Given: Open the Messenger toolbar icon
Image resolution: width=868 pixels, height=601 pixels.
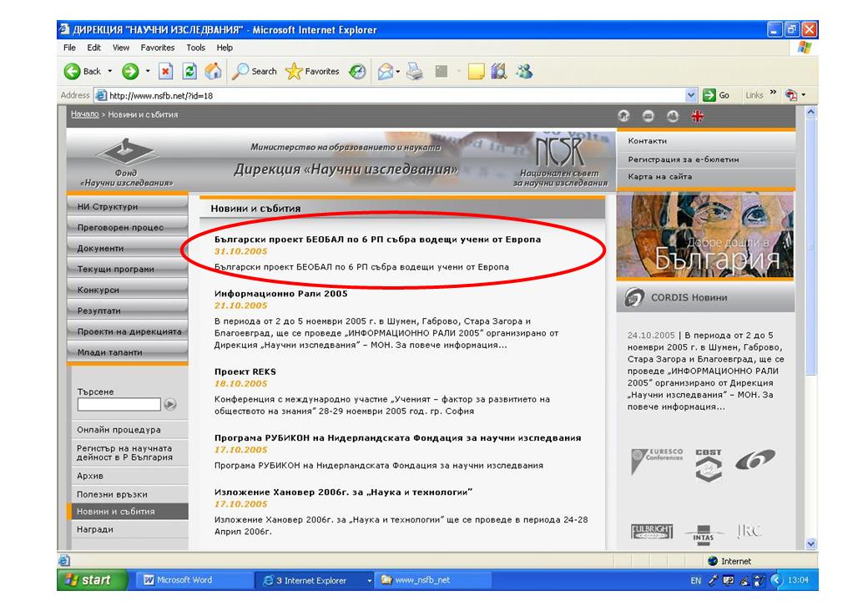Looking at the screenshot, I should 525,72.
